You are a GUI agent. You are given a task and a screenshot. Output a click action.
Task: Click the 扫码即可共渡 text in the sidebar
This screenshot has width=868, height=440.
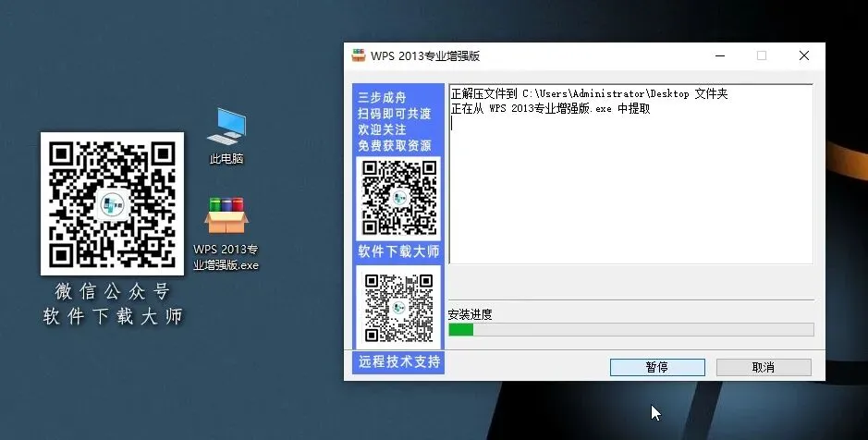pyautogui.click(x=394, y=114)
